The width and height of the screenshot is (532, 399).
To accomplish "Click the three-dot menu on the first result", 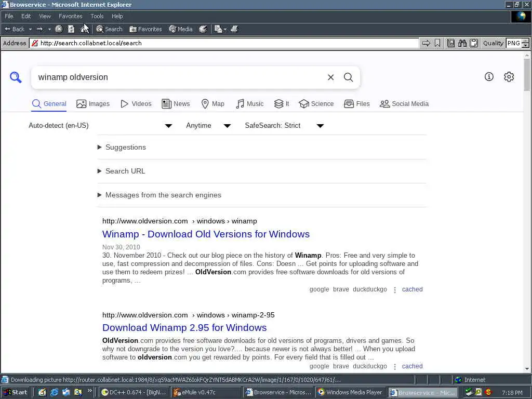I will click(x=395, y=290).
